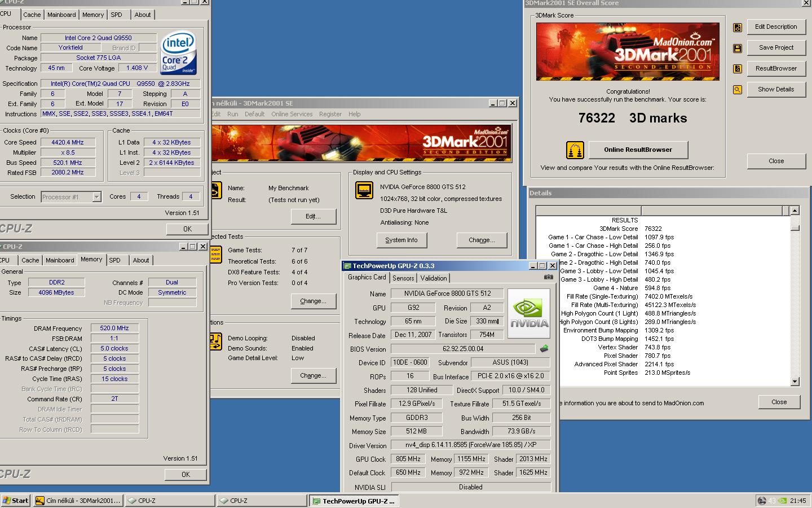Open the Register menu in 3DMark2001
Viewport: 812px width, 508px height.
click(330, 114)
